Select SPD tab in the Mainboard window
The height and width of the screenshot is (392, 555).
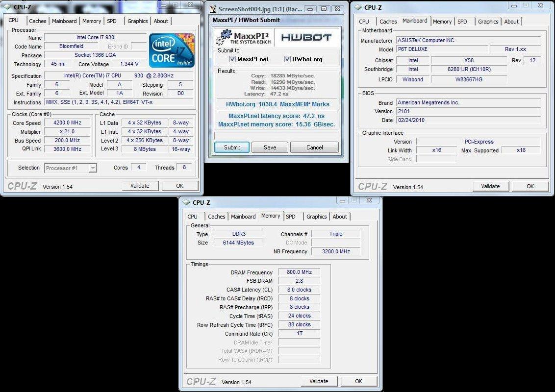pyautogui.click(x=462, y=22)
